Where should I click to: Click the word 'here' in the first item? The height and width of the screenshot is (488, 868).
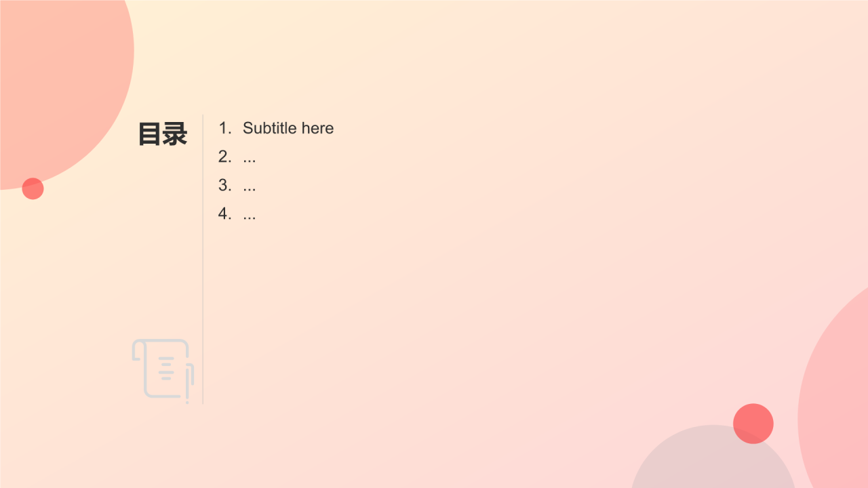318,128
